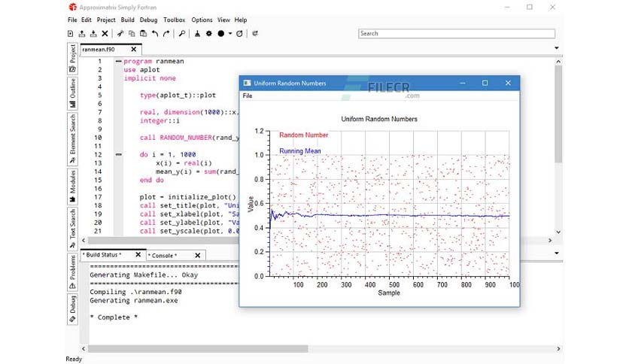Close the ranmean.f90 tab
The image size is (629, 364).
pyautogui.click(x=134, y=50)
